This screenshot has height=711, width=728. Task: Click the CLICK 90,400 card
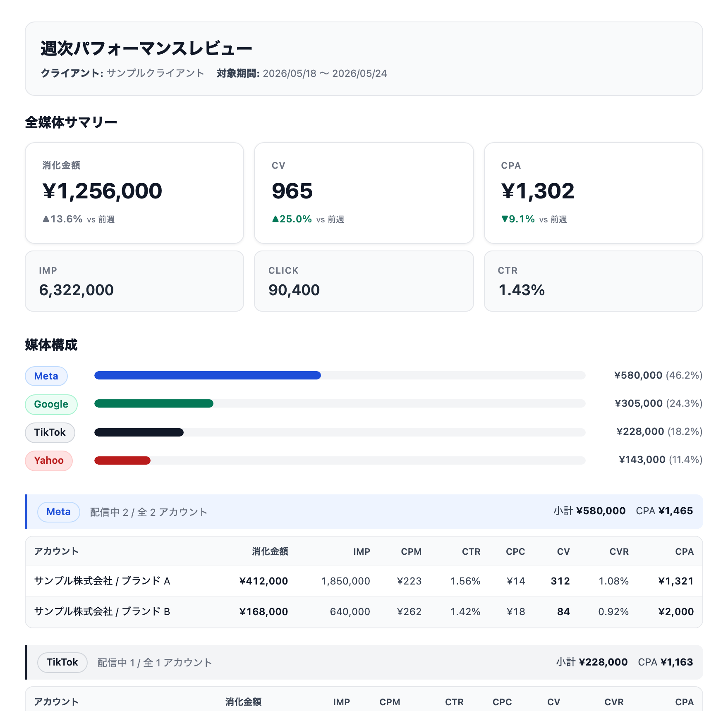tap(364, 281)
